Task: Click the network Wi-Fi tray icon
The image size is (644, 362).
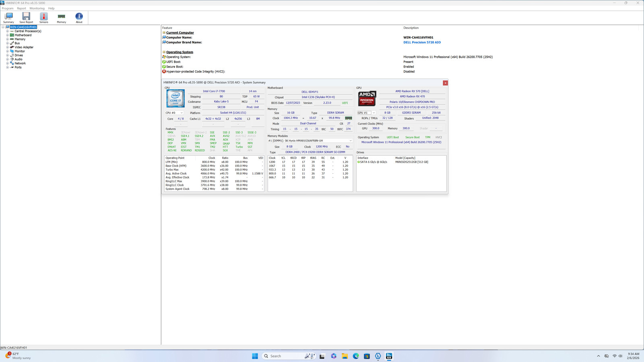Action: 614,356
